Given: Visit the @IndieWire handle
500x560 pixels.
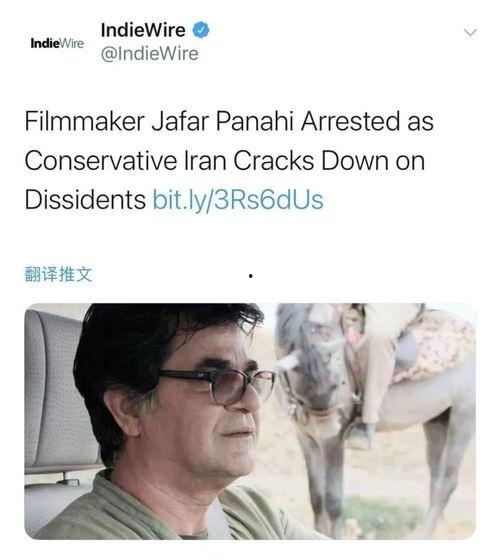Looking at the screenshot, I should (150, 54).
